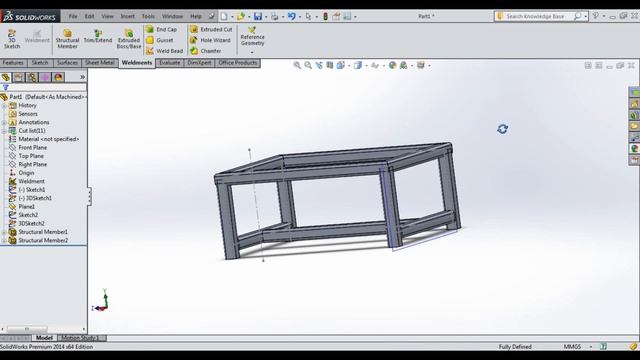Switch to the Features tab
Viewport: 640px width, 360px height.
[x=13, y=63]
